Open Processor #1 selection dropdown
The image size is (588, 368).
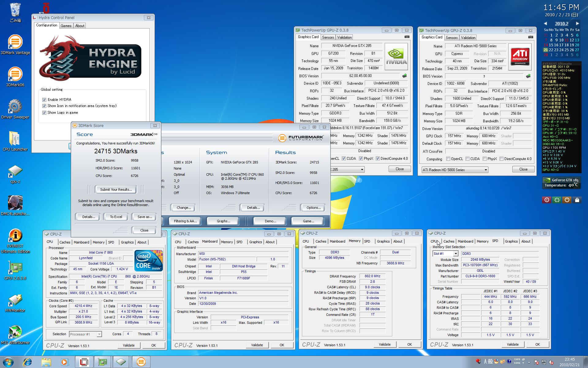85,334
